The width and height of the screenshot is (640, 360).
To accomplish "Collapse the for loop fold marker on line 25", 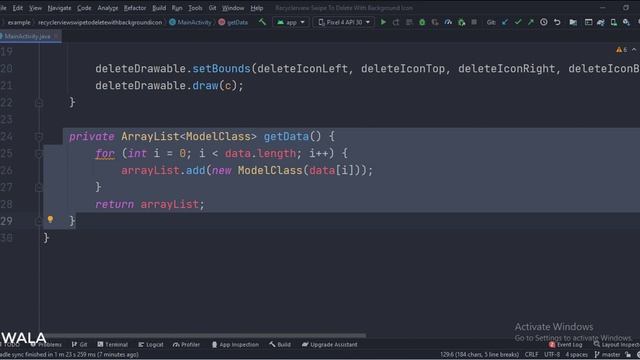I will coord(39,153).
